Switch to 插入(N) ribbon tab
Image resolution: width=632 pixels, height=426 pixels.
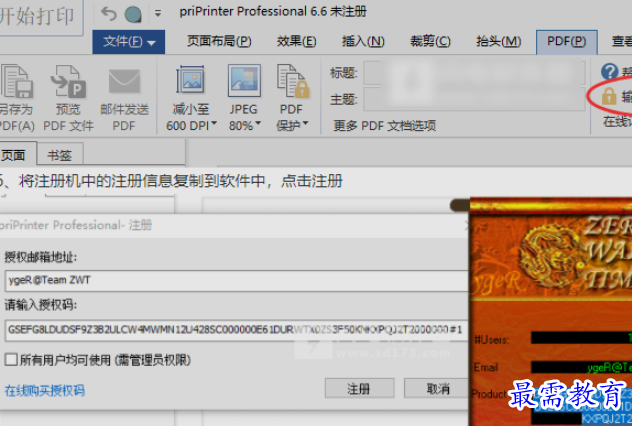363,41
